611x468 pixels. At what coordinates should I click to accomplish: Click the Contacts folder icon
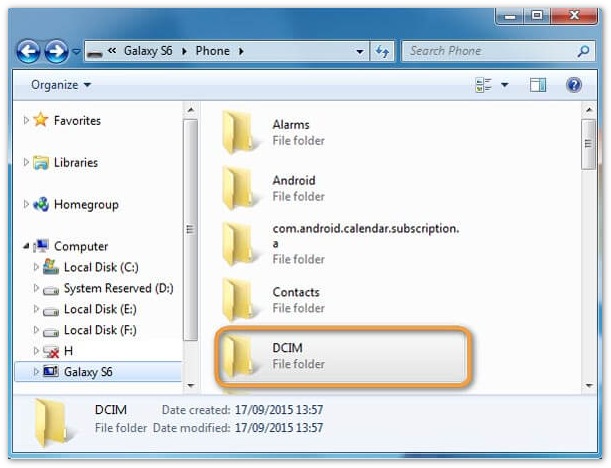pos(238,300)
